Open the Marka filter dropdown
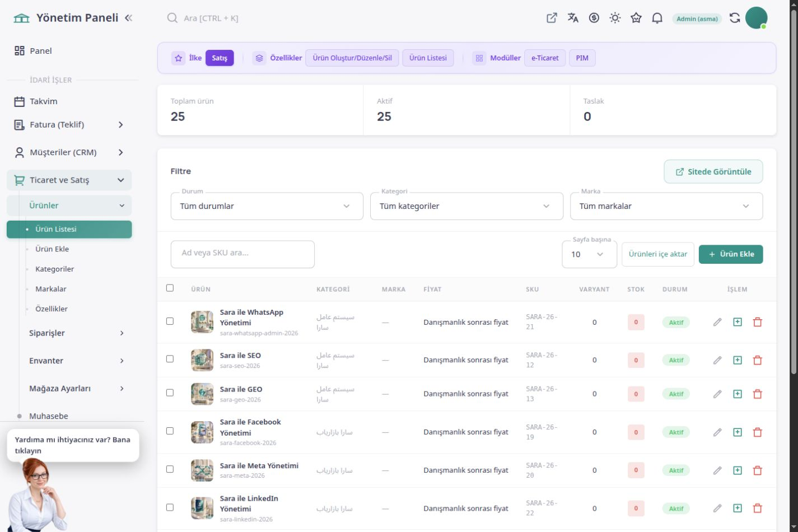798x532 pixels. coord(666,206)
